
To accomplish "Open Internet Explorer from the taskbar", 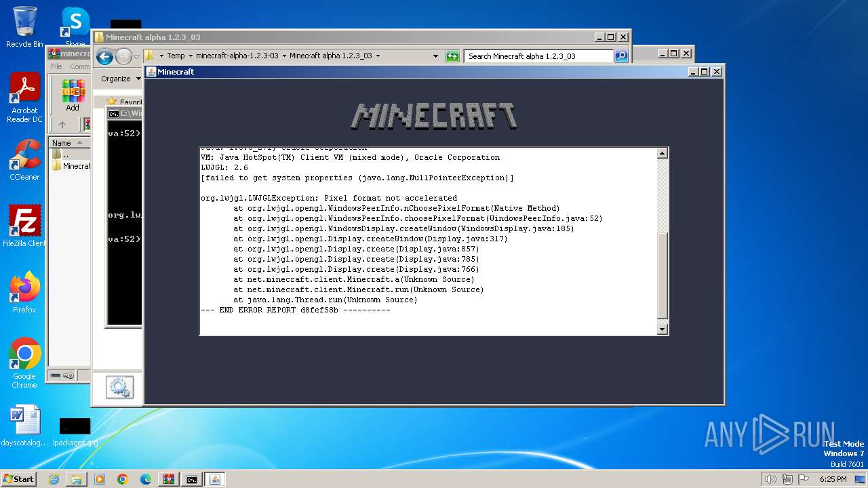I will [x=54, y=479].
